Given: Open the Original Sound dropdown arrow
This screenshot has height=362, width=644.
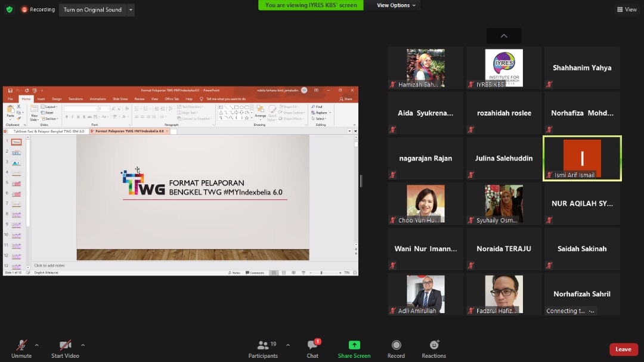Looking at the screenshot, I should 131,10.
